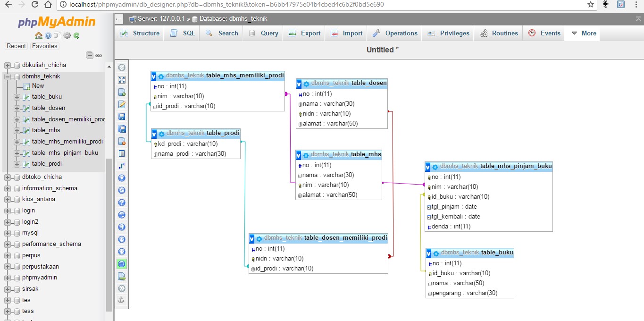
Task: Click the create relationship icon in designer toolbar
Action: coord(122,166)
